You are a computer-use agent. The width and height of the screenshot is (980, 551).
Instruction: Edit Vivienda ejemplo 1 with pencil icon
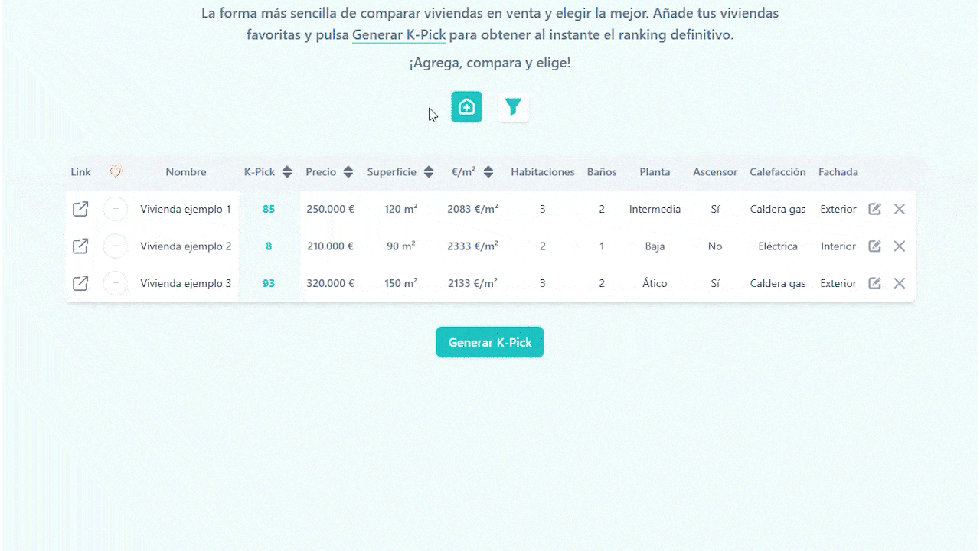click(874, 209)
